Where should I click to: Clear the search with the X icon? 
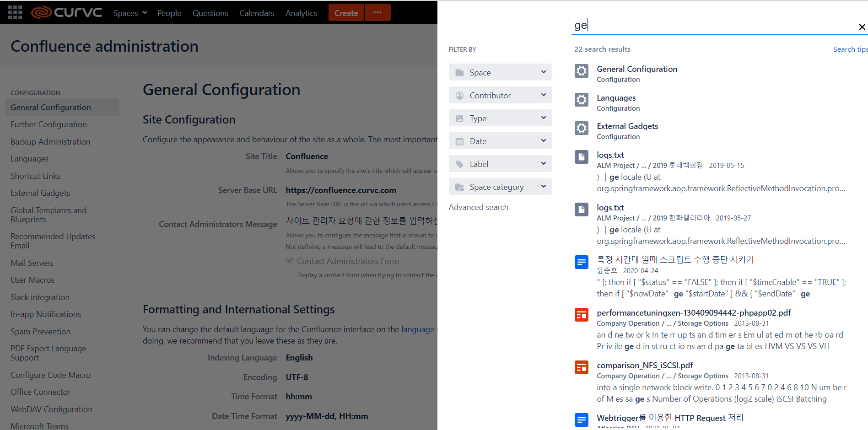(862, 27)
